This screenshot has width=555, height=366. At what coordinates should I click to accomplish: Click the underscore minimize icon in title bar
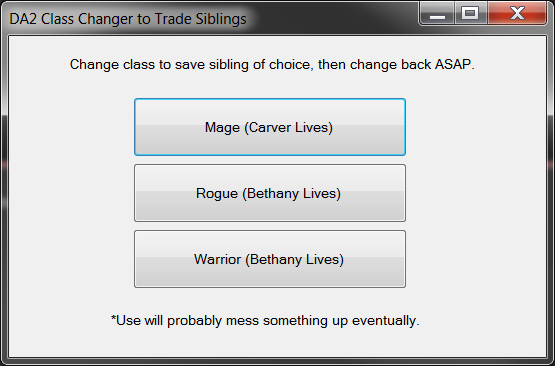pos(437,13)
